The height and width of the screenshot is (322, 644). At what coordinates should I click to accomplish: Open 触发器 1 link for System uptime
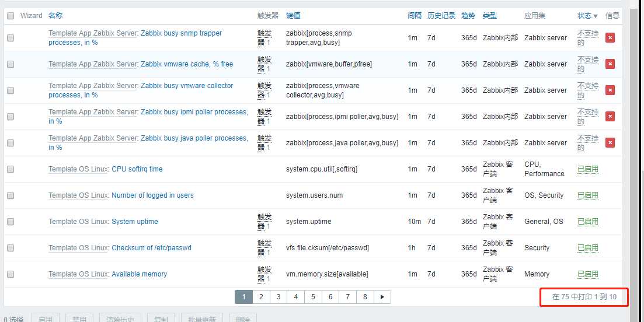click(x=264, y=222)
